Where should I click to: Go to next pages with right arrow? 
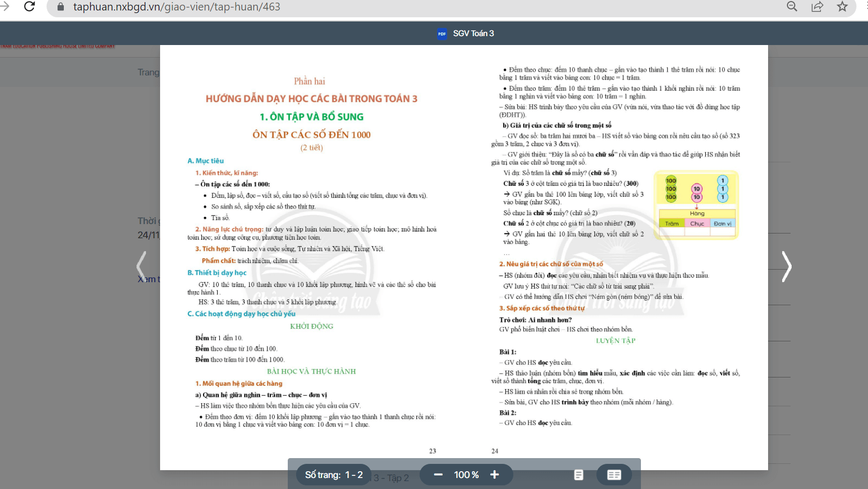click(786, 266)
